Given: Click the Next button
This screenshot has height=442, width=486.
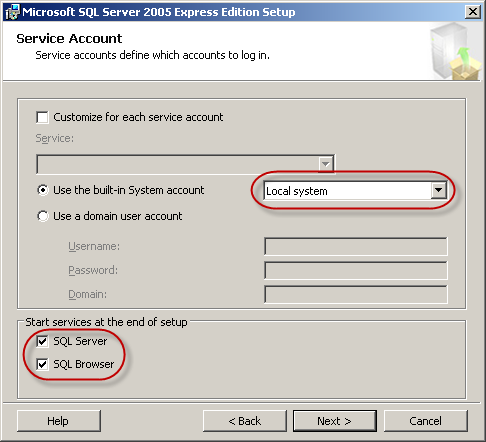Looking at the screenshot, I should pos(335,421).
